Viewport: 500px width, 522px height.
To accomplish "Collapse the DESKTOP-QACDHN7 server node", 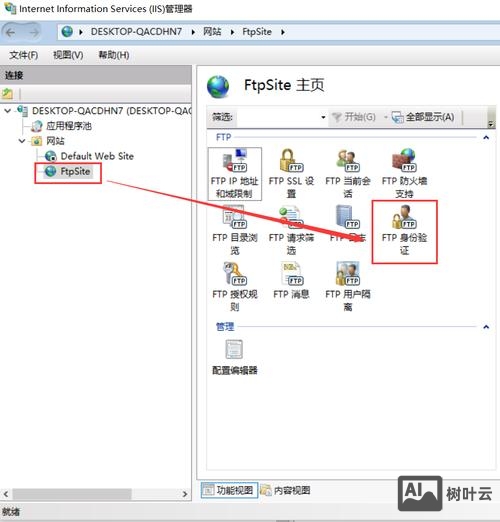I will tap(8, 110).
